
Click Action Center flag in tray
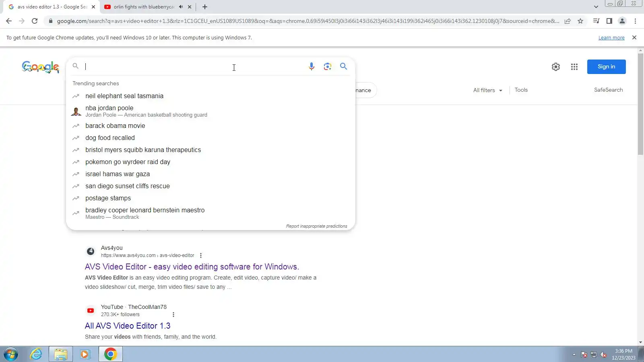click(x=584, y=354)
